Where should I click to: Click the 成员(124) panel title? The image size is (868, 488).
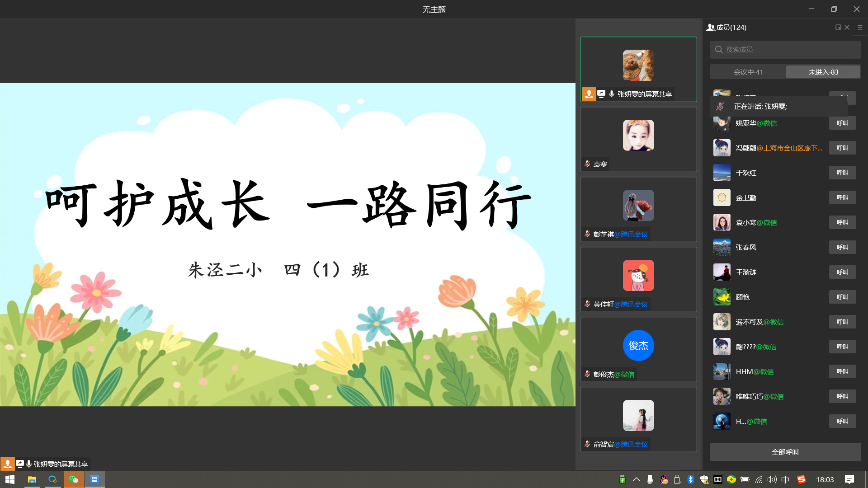tap(731, 28)
